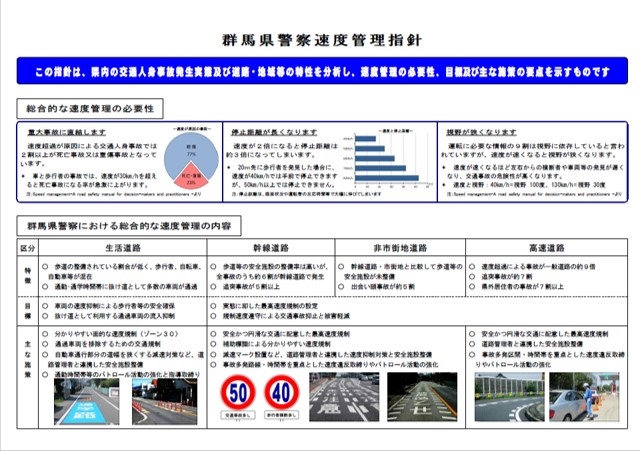The image size is (640, 451).
Task: Click the blue and red pie chart
Action: (x=191, y=161)
